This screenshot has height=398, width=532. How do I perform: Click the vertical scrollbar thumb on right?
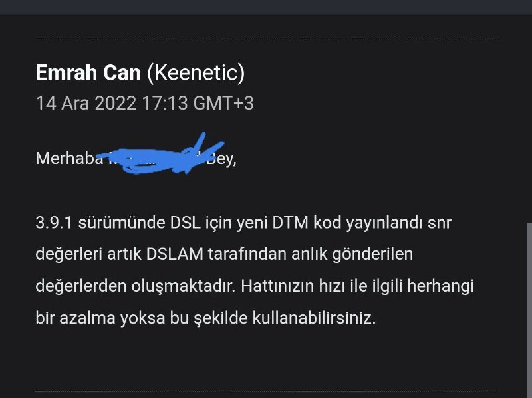point(529,310)
